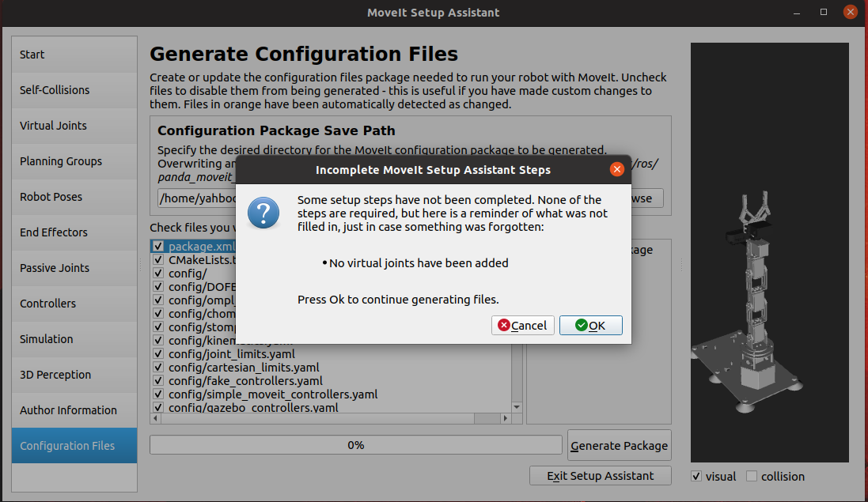Screen dimensions: 868x502
Task: Close the Incomplete MoveIt Setup Assistant Steps dialog
Action: coord(616,170)
